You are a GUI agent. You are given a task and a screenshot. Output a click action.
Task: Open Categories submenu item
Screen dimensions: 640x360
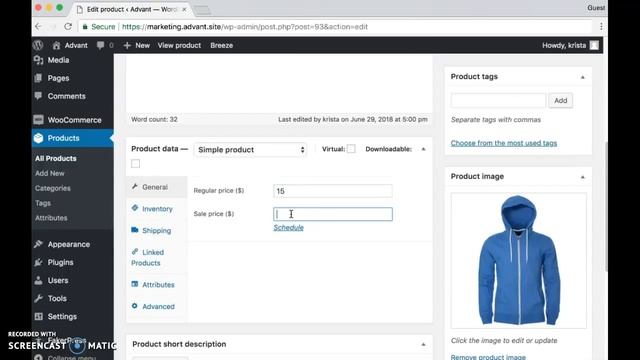click(53, 188)
